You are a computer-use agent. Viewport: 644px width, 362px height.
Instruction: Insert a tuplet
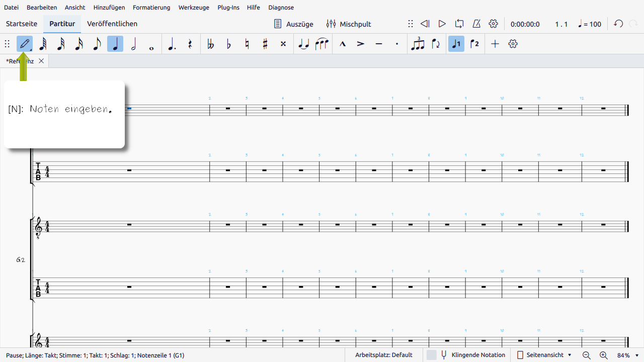tap(418, 44)
